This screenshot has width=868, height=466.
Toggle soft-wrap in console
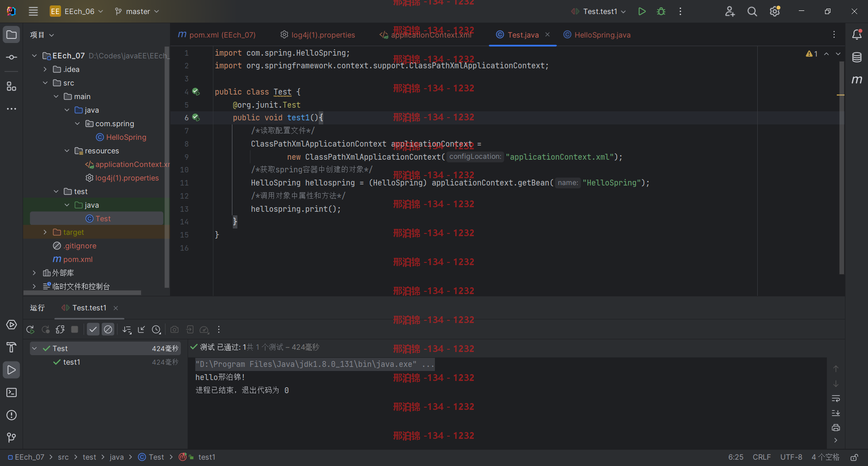pyautogui.click(x=836, y=399)
